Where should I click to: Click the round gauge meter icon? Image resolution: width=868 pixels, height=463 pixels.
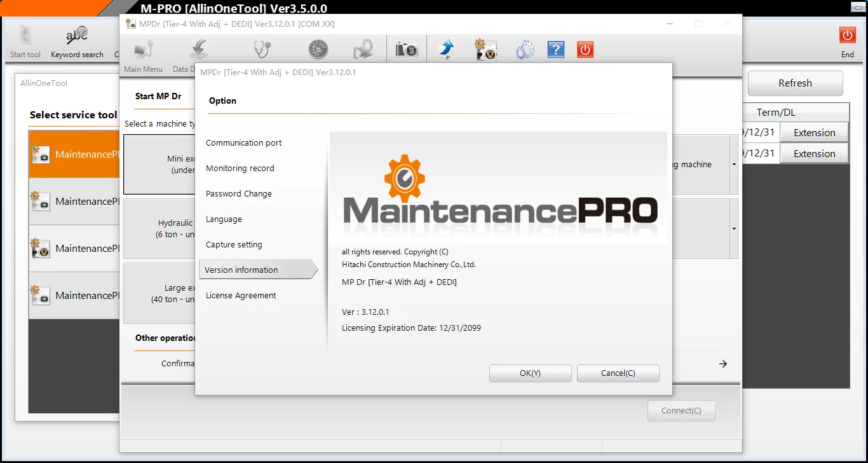pos(318,50)
